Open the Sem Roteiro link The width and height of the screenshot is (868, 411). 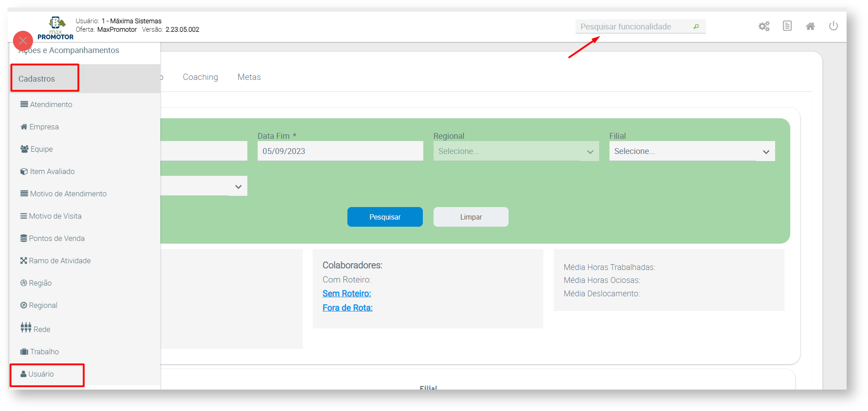click(347, 294)
